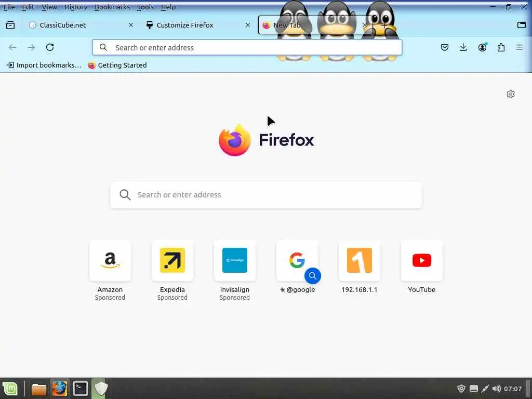Open the Firefox View pinned icon
Viewport: 532px width, 399px height.
click(x=10, y=25)
